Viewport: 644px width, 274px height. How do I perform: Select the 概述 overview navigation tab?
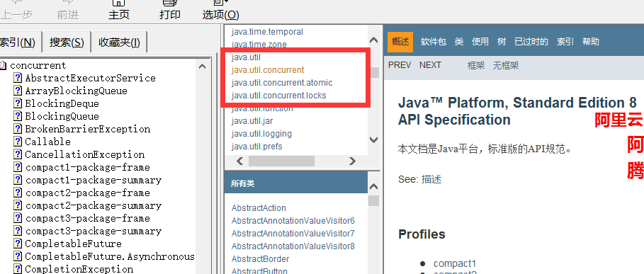click(x=400, y=42)
